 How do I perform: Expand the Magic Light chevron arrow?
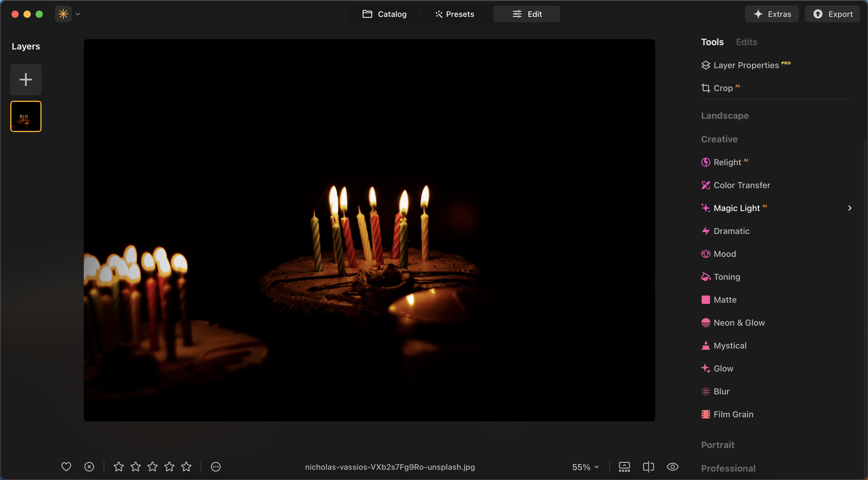850,208
